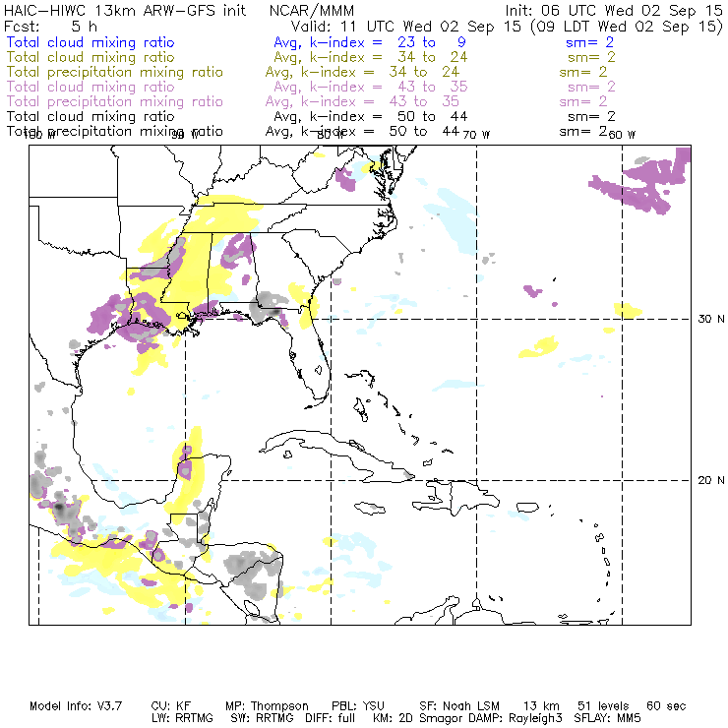Image resolution: width=728 pixels, height=728 pixels.
Task: Select the purple 'Total cloud mixing ratio' legend label
Action: [x=91, y=87]
